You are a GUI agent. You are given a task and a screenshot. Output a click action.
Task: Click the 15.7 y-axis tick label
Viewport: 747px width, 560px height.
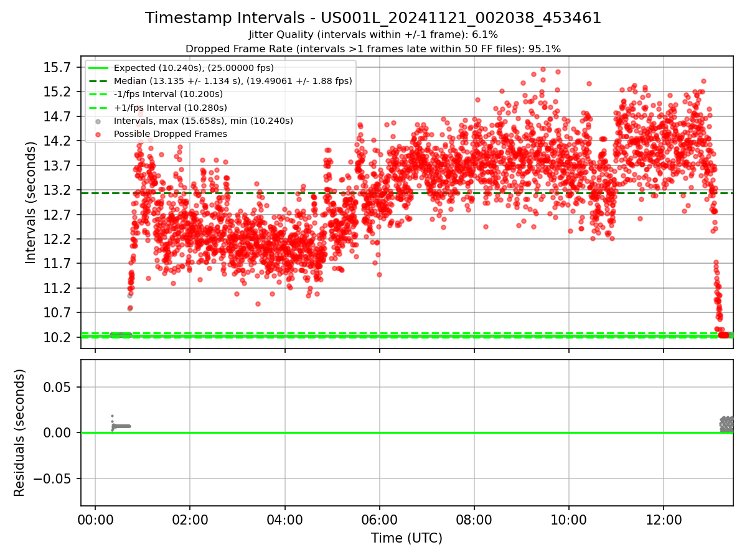58,67
